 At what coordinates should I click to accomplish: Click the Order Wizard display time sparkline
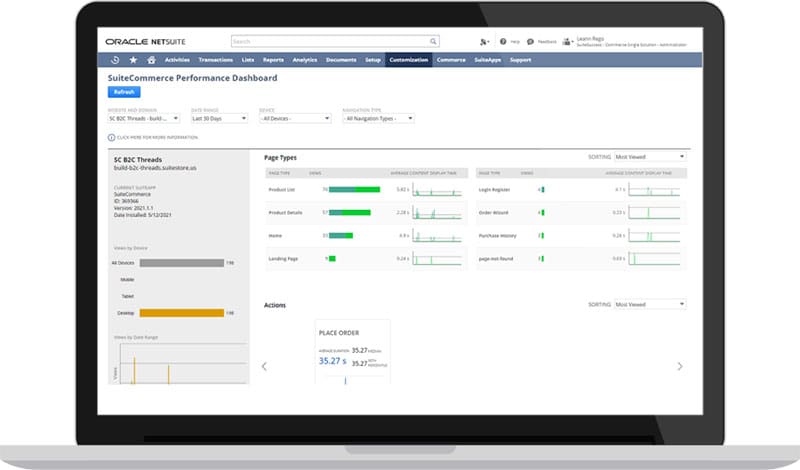(654, 212)
